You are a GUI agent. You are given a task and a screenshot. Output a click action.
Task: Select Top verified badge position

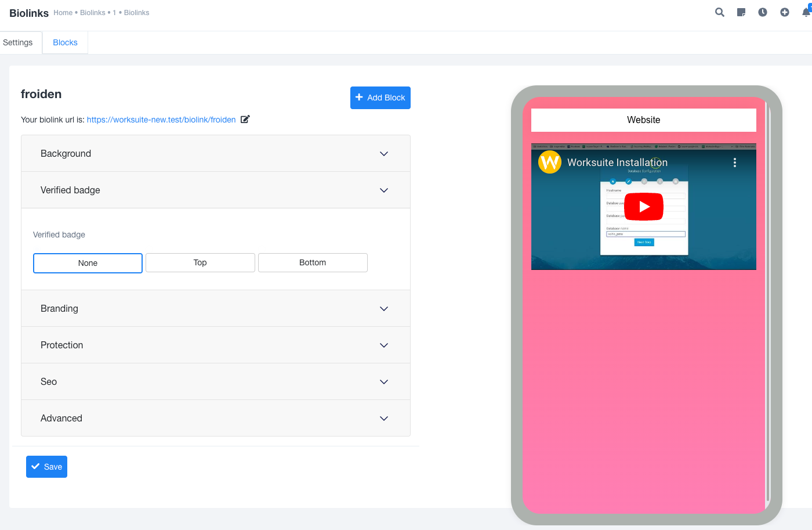tap(200, 262)
